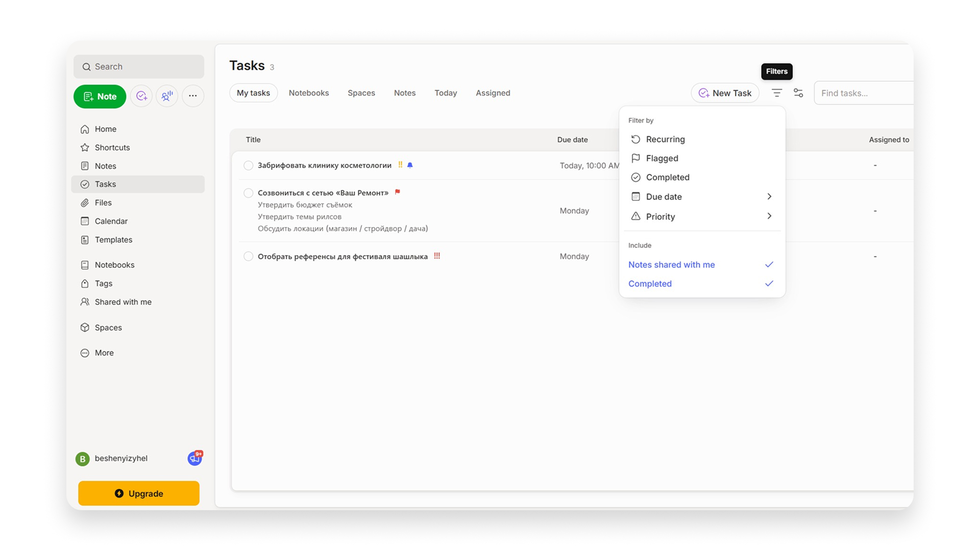
Task: Expand the Priority filter submenu
Action: tap(702, 216)
